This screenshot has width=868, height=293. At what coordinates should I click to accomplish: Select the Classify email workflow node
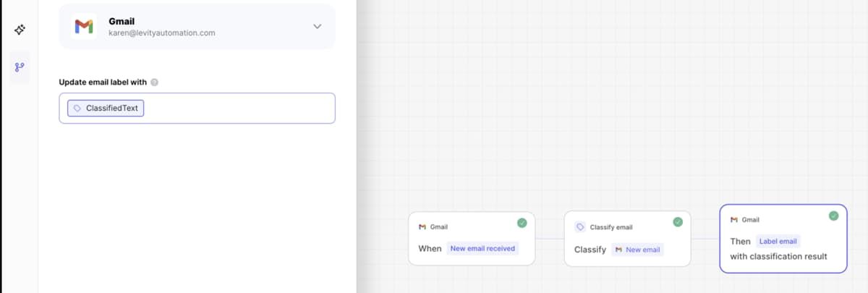[627, 238]
